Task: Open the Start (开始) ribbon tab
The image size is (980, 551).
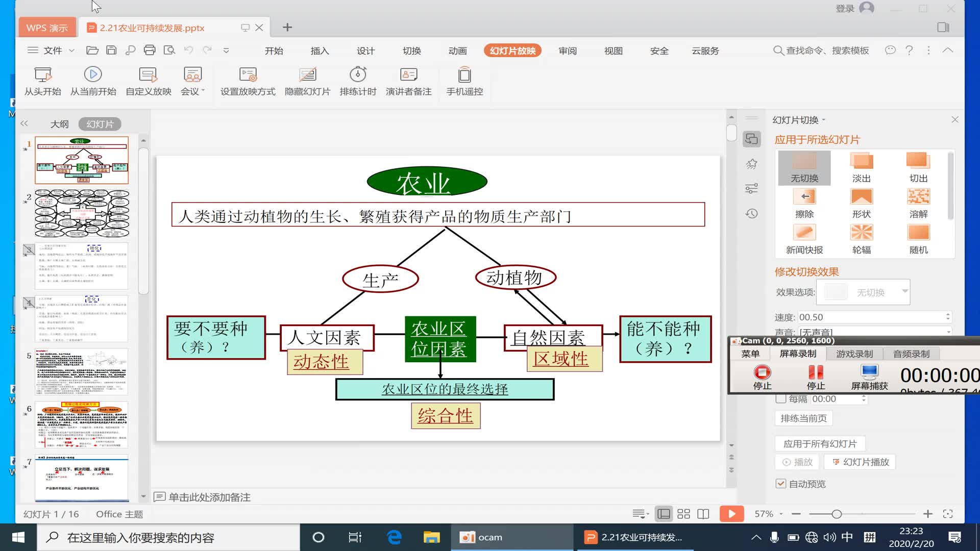Action: [x=274, y=51]
